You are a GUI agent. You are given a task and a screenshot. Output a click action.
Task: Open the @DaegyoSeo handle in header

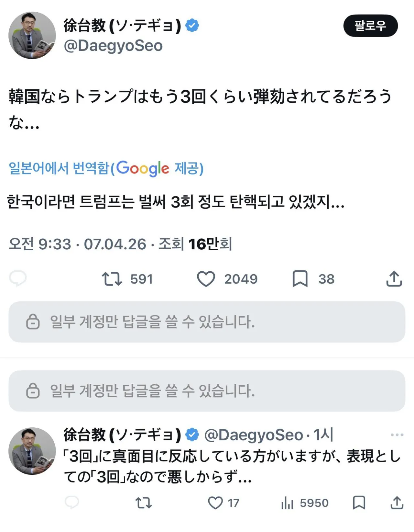click(x=113, y=46)
